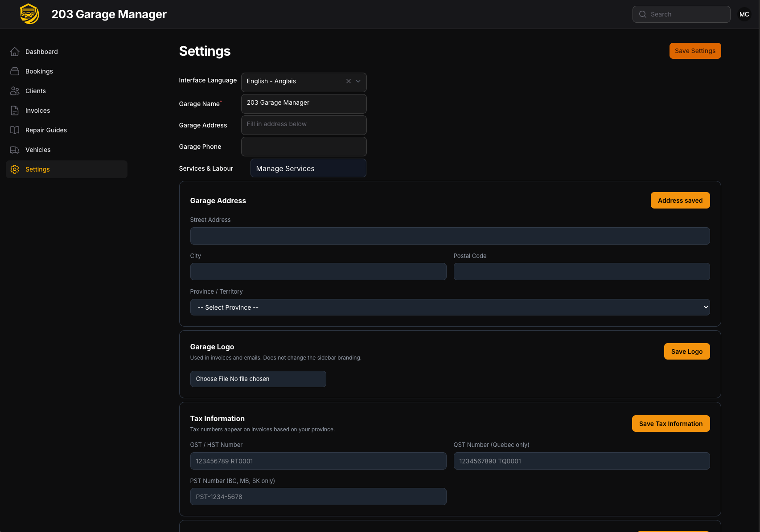Click the Dashboard home icon
Screen dimensions: 760x532
pos(15,52)
